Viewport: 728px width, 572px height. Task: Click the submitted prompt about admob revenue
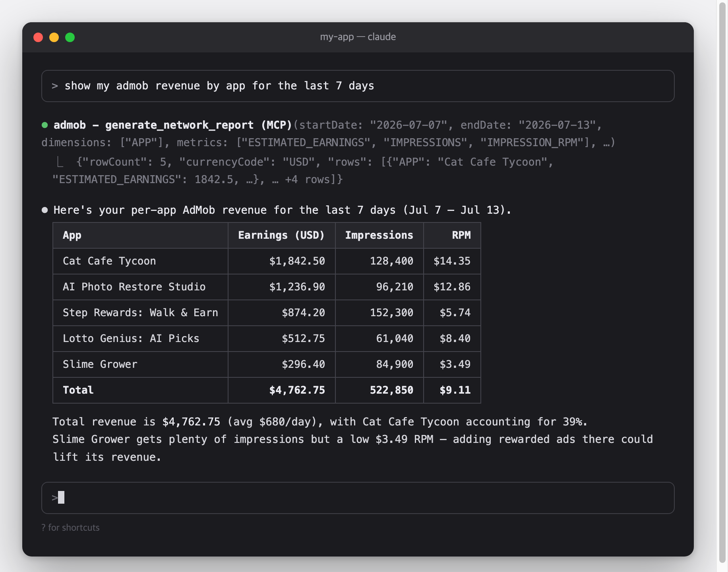pos(358,86)
